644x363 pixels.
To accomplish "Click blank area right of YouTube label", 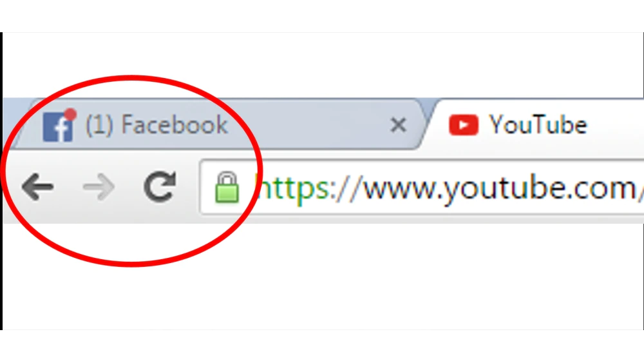I will tap(615, 124).
